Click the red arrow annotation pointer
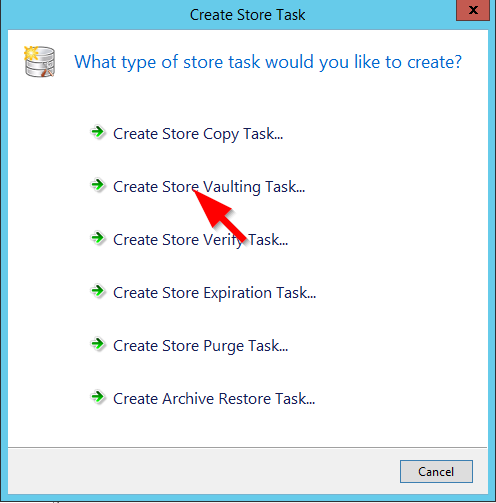The image size is (496, 503). click(x=218, y=215)
